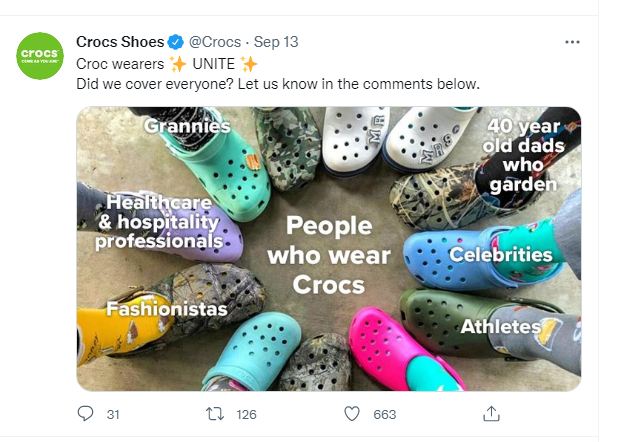The image size is (620, 442).
Task: Open the Sep 13 timestamp link
Action: click(x=276, y=42)
